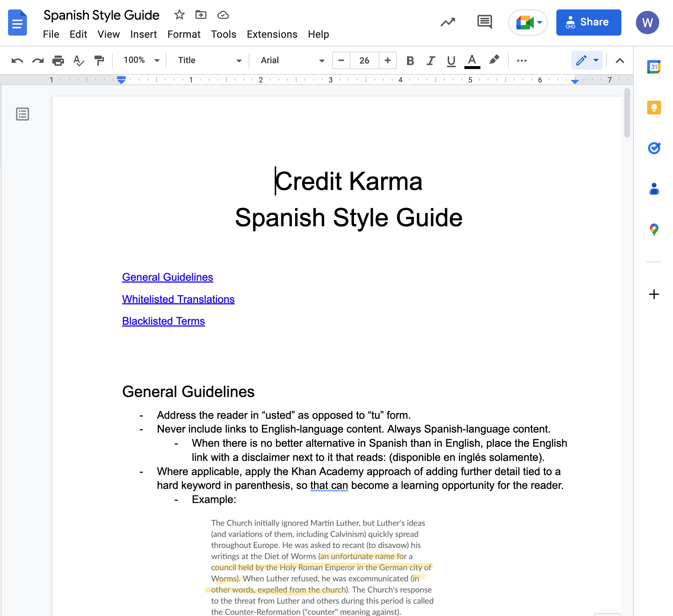Redo the last action

click(37, 60)
